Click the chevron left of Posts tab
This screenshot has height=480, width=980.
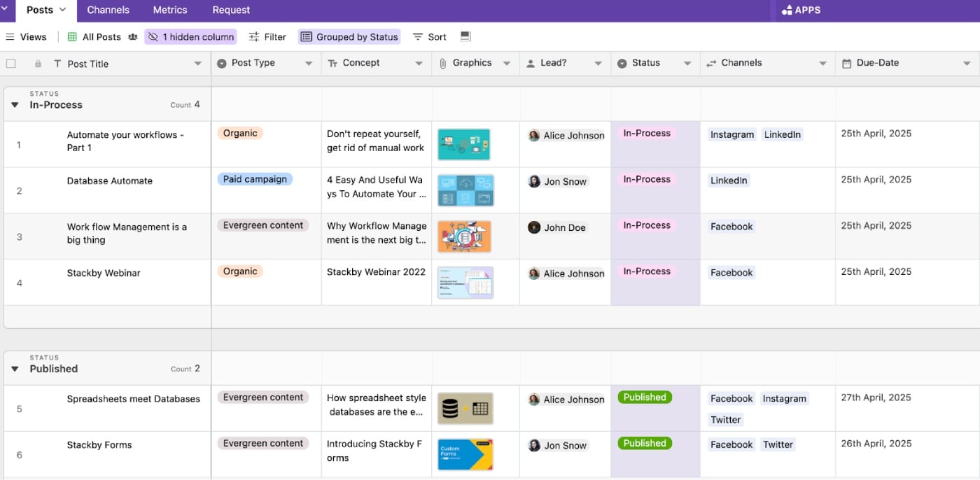coord(3,9)
